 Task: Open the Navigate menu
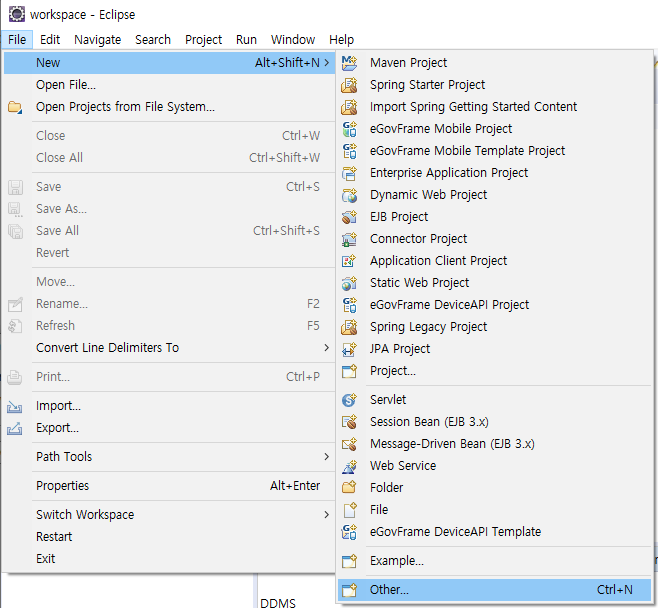(97, 40)
